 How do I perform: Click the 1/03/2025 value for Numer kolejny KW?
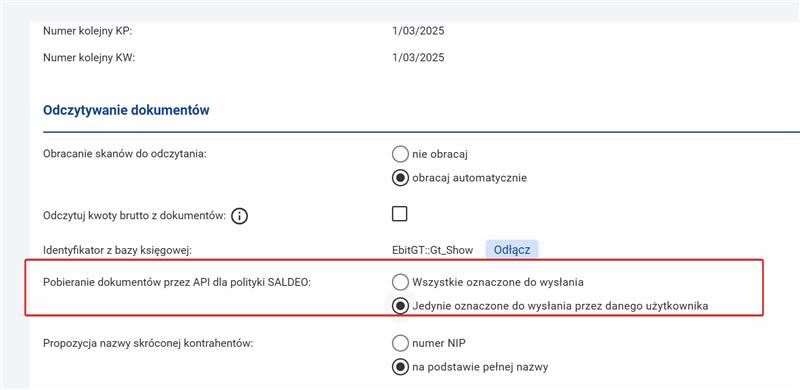[418, 58]
